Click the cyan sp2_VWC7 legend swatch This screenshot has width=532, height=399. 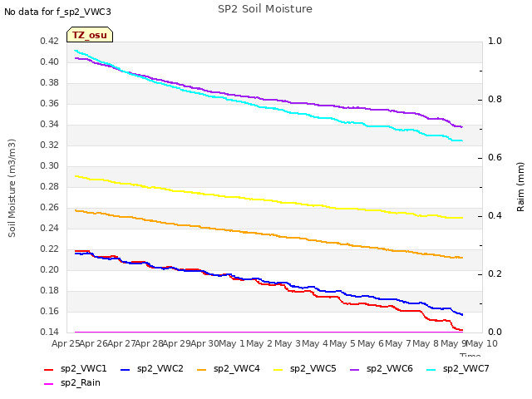point(431,369)
